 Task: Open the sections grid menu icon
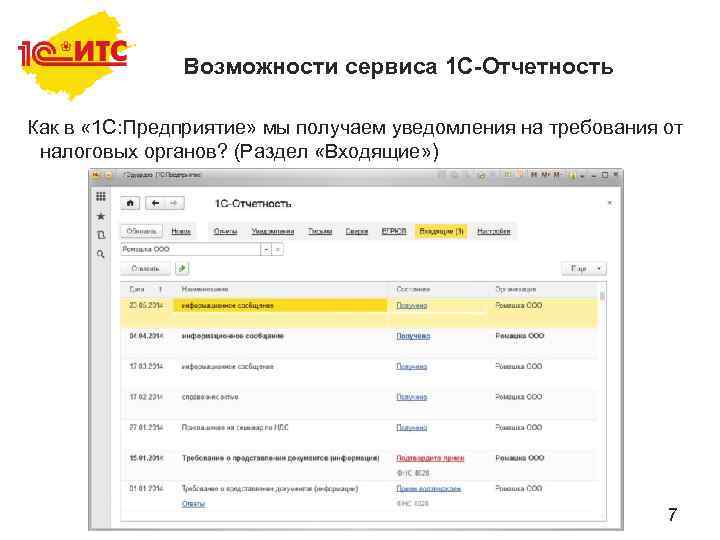point(101,197)
